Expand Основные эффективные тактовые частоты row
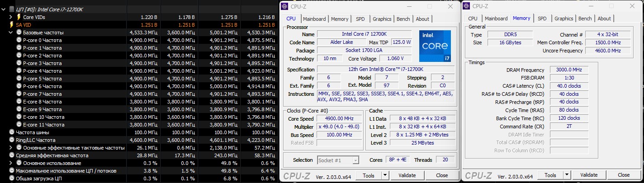The height and width of the screenshot is (183, 644). [x=11, y=148]
